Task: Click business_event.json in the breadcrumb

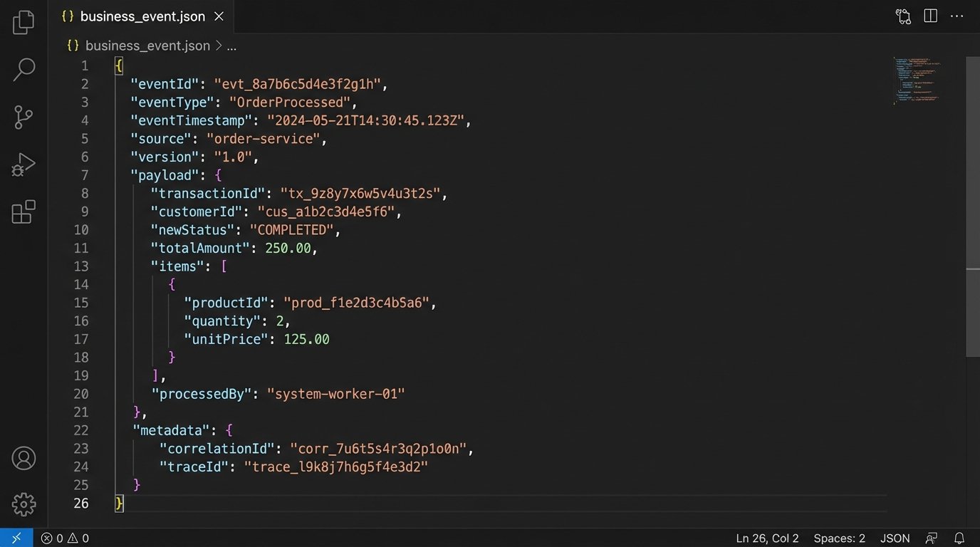Action: (x=147, y=46)
